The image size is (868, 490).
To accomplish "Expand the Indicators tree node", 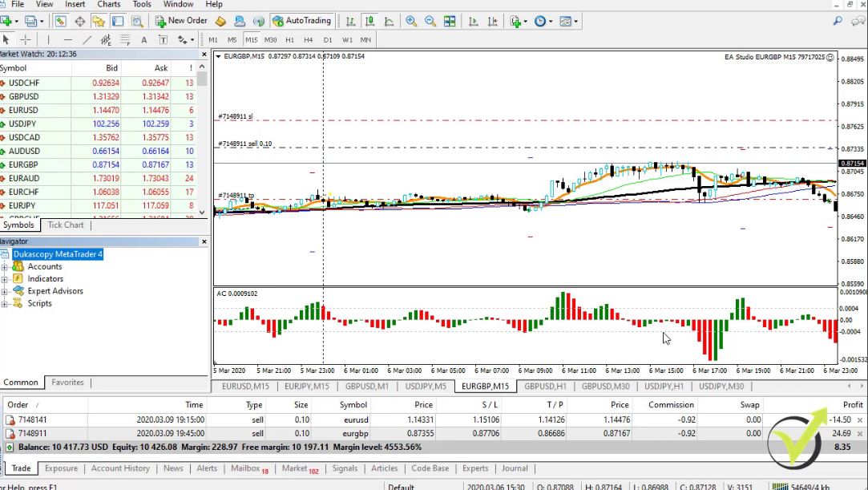I will click(5, 279).
